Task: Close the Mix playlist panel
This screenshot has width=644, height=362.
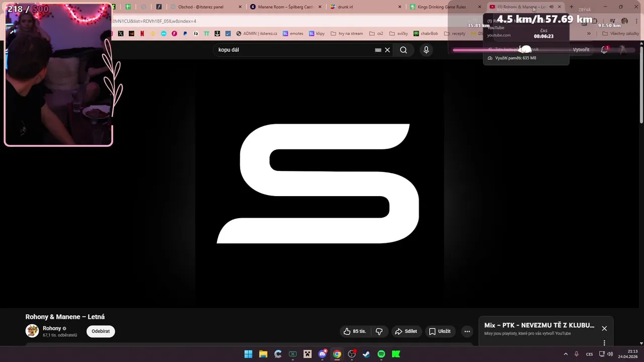Action: [604, 328]
